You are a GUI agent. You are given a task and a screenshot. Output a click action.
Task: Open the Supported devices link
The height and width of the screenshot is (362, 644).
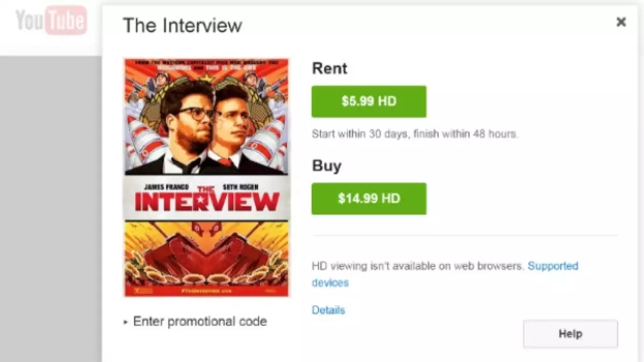tap(553, 266)
